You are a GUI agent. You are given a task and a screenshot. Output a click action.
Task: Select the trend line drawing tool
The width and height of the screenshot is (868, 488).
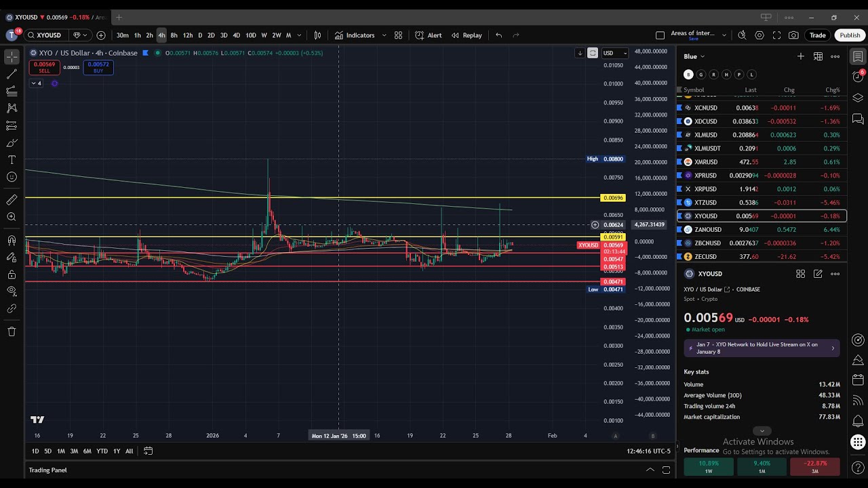pyautogui.click(x=12, y=75)
